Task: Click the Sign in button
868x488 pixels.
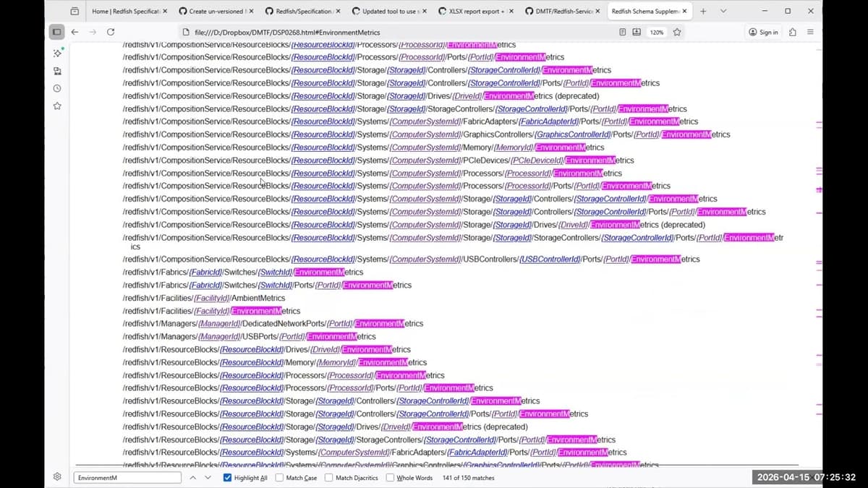Action: pyautogui.click(x=764, y=32)
